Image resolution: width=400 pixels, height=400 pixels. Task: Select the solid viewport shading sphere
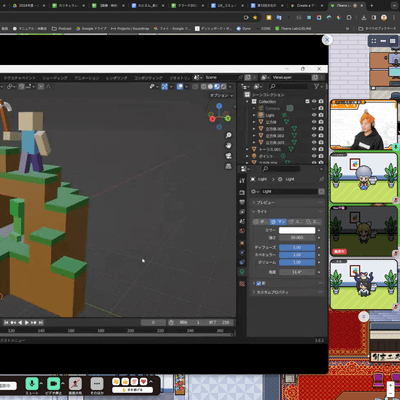pos(210,87)
